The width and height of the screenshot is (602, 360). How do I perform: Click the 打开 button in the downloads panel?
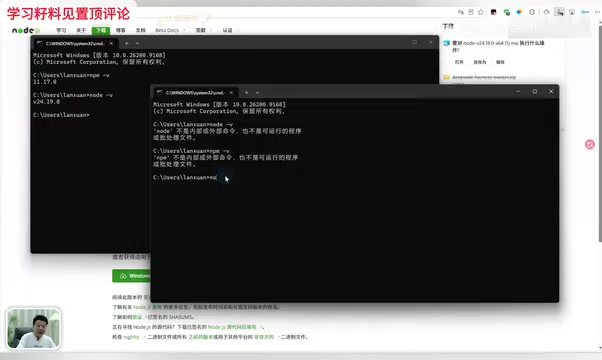click(459, 62)
